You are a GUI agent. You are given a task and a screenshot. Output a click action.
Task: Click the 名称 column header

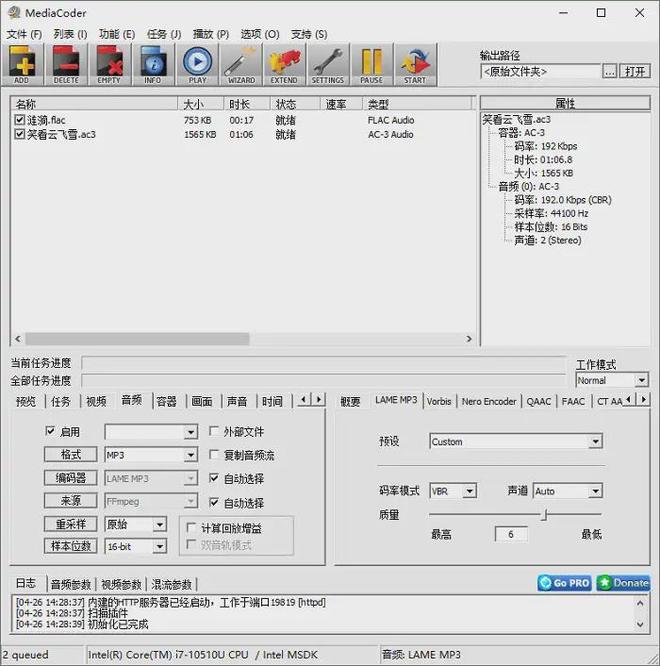pyautogui.click(x=95, y=104)
